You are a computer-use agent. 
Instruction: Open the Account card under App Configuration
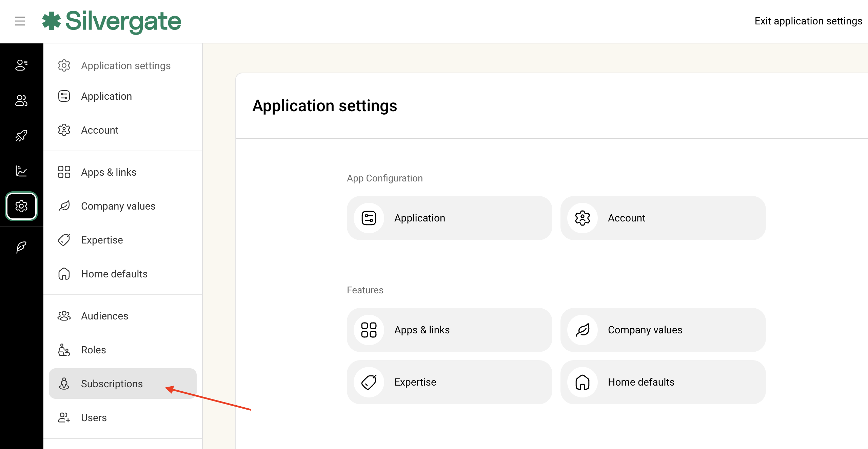(663, 218)
